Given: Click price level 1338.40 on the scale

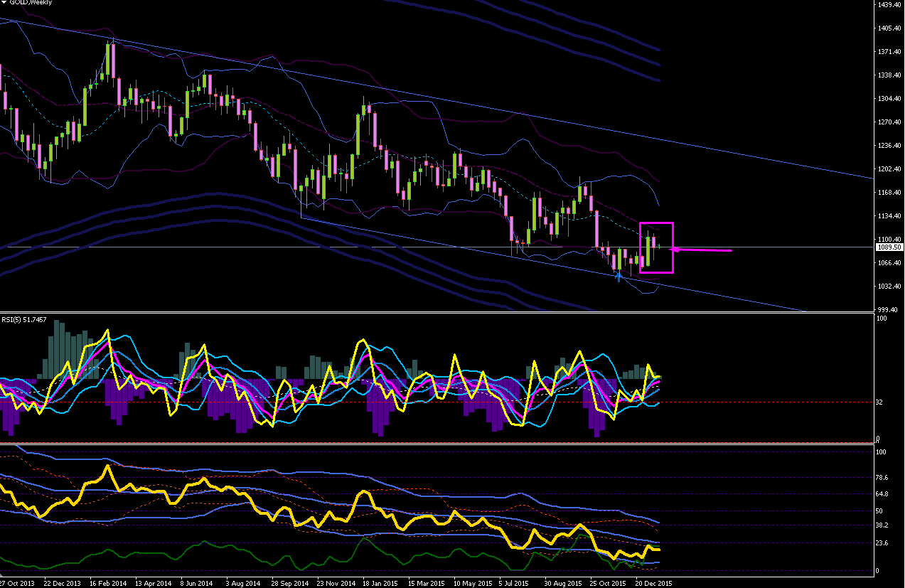Looking at the screenshot, I should [889, 75].
